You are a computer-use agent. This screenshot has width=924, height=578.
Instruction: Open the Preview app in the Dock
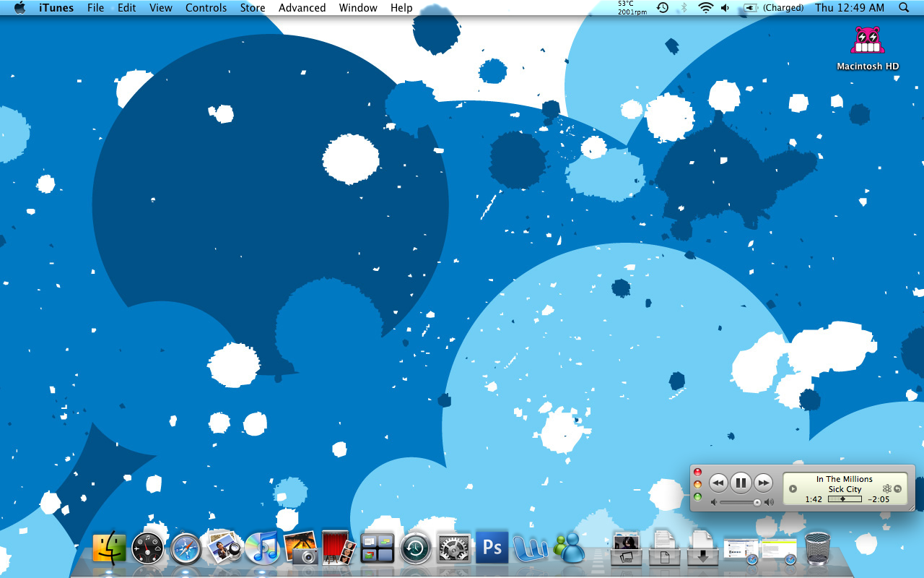(x=225, y=547)
